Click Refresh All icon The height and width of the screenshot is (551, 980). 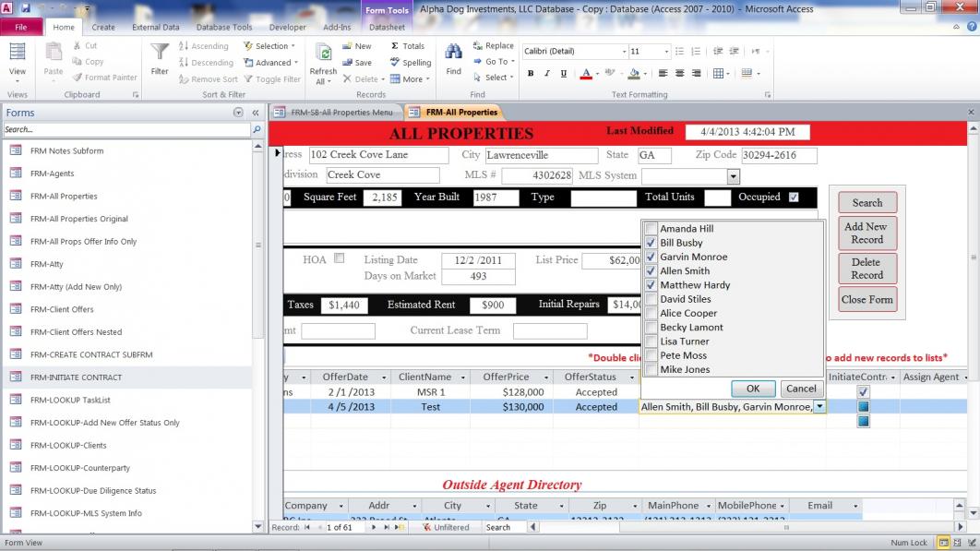point(323,64)
